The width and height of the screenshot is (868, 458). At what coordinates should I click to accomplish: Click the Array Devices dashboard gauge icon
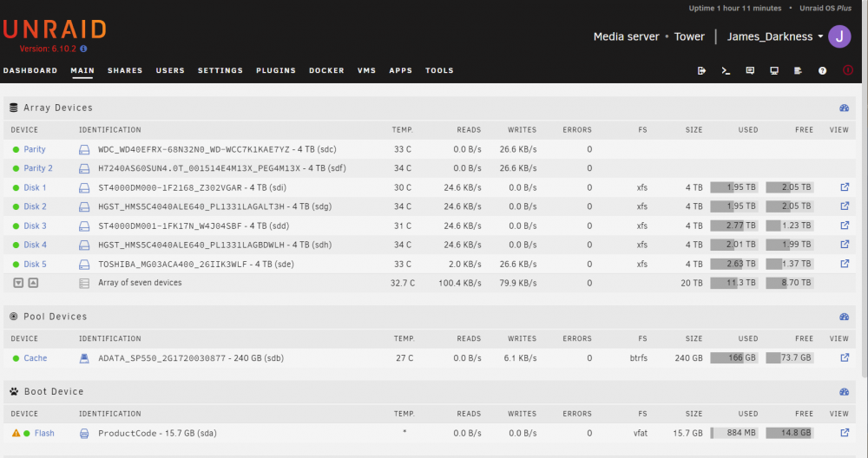844,108
